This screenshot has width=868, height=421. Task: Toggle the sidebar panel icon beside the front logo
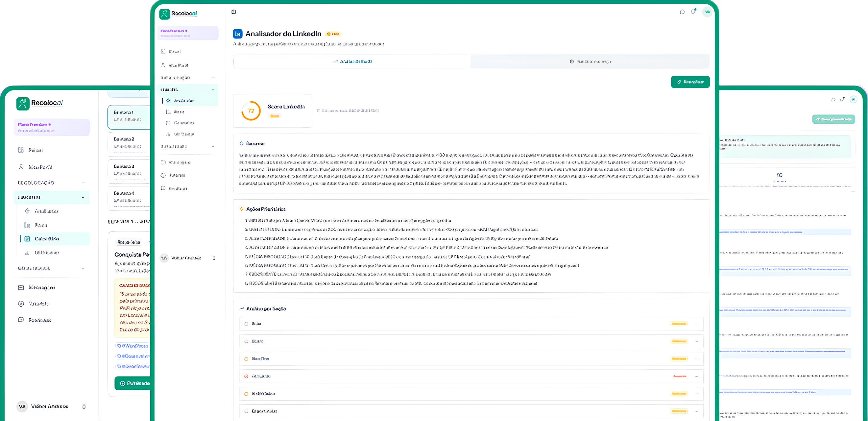tap(233, 12)
